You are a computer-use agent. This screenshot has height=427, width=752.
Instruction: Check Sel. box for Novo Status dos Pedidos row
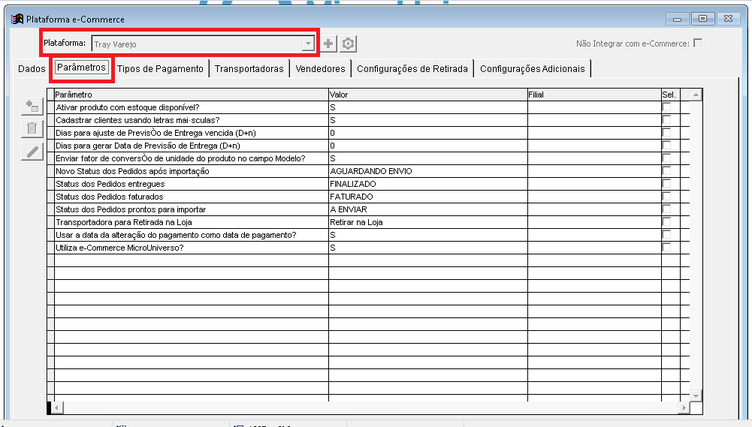(667, 171)
